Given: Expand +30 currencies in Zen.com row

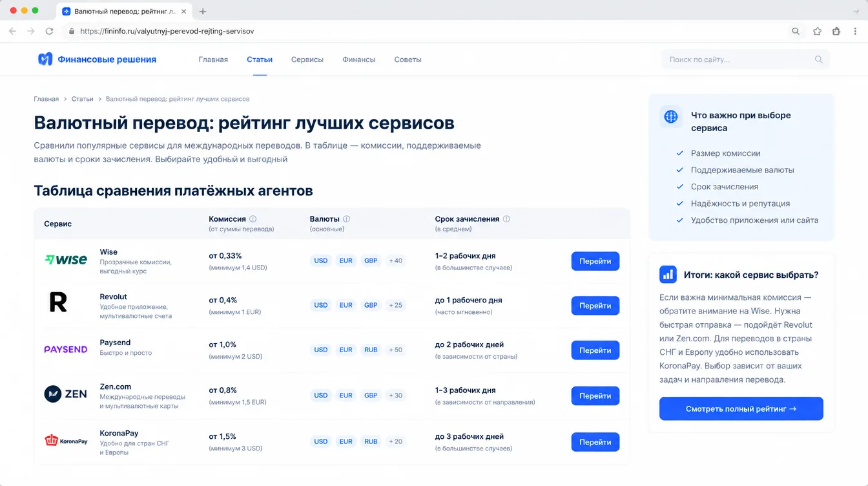Looking at the screenshot, I should [395, 396].
